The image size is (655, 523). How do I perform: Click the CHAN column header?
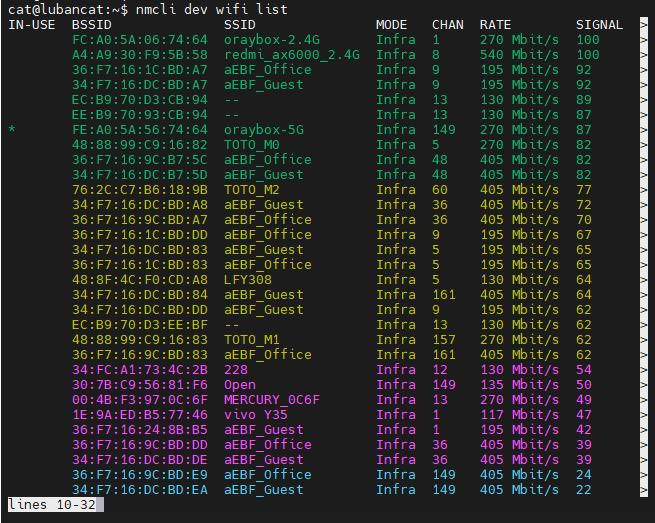click(x=448, y=25)
